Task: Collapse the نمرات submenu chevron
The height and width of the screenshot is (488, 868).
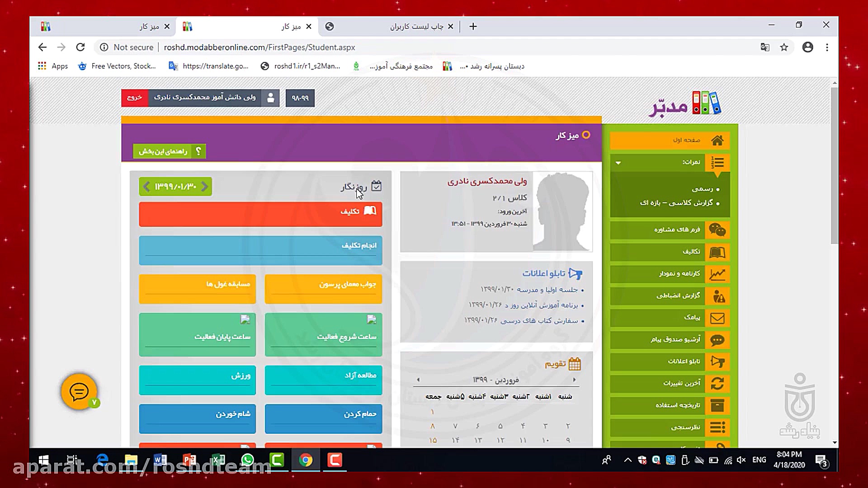Action: (619, 163)
